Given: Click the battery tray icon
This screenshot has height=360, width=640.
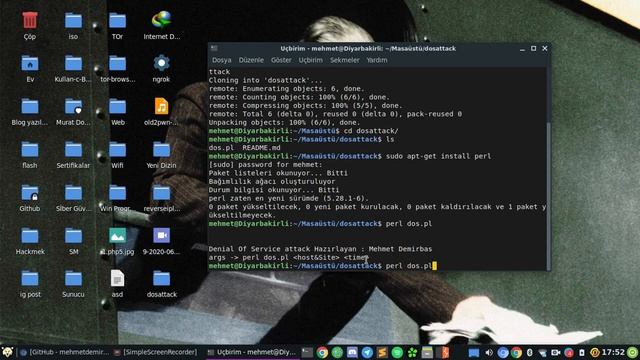Looking at the screenshot, I should coord(582,352).
